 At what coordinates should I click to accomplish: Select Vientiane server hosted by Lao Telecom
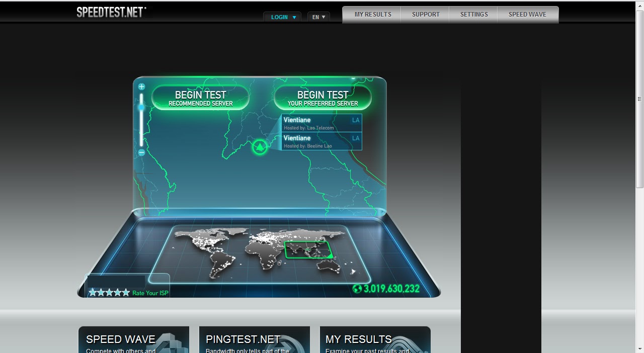pyautogui.click(x=321, y=123)
